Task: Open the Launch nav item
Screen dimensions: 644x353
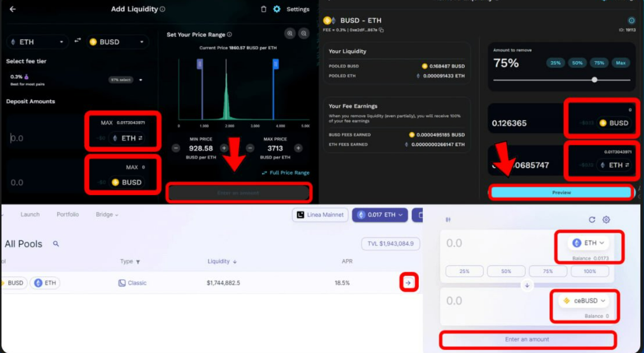Action: (x=30, y=214)
